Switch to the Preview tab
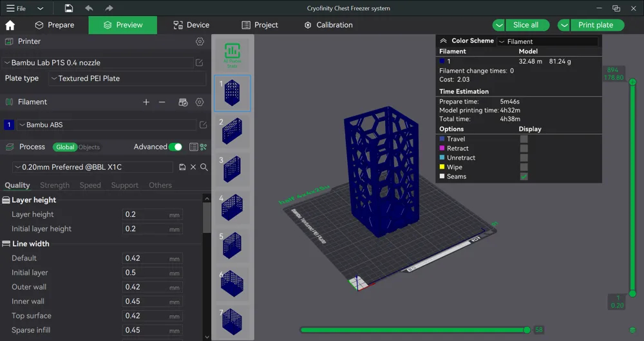 click(x=123, y=25)
